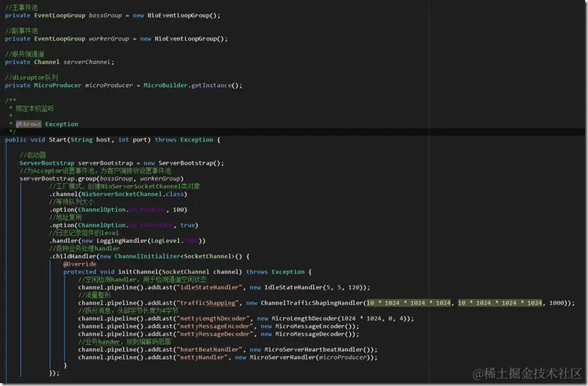Click the SO_REUSEADDR option line with true
Image resolution: width=588 pixels, height=386 pixels.
pyautogui.click(x=124, y=225)
